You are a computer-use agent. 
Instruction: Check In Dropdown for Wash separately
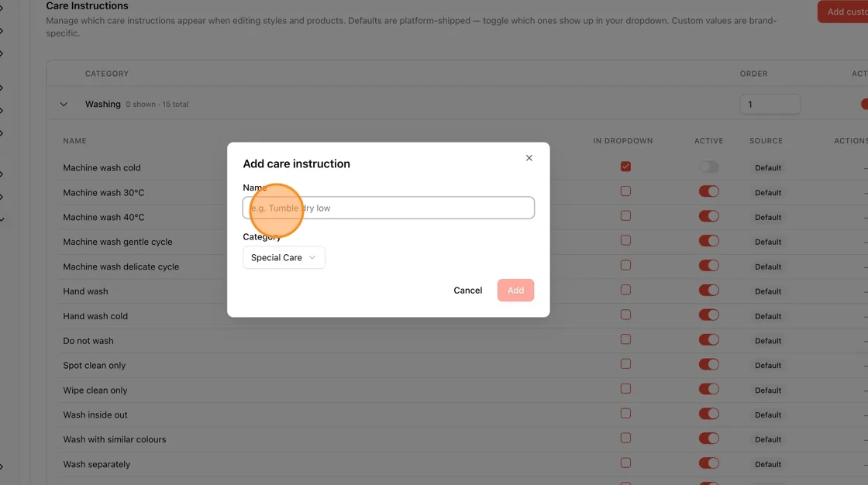point(625,463)
